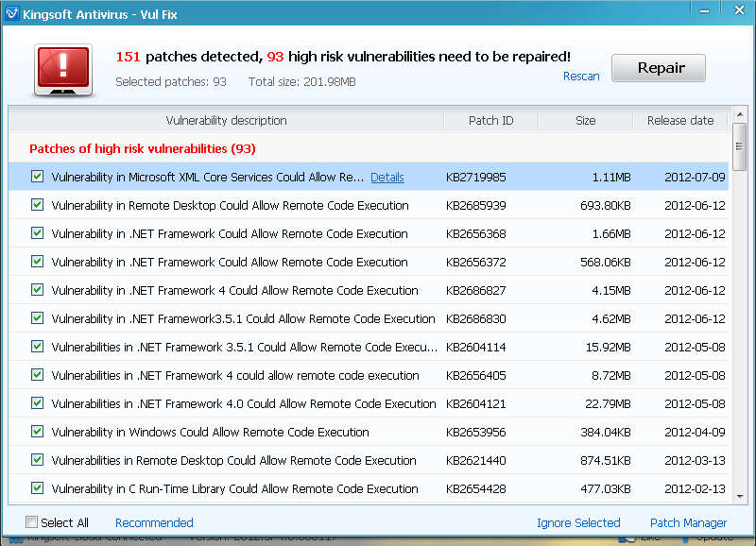Uncheck the KB2653956 Windows vulnerability patch
756x546 pixels.
[38, 432]
